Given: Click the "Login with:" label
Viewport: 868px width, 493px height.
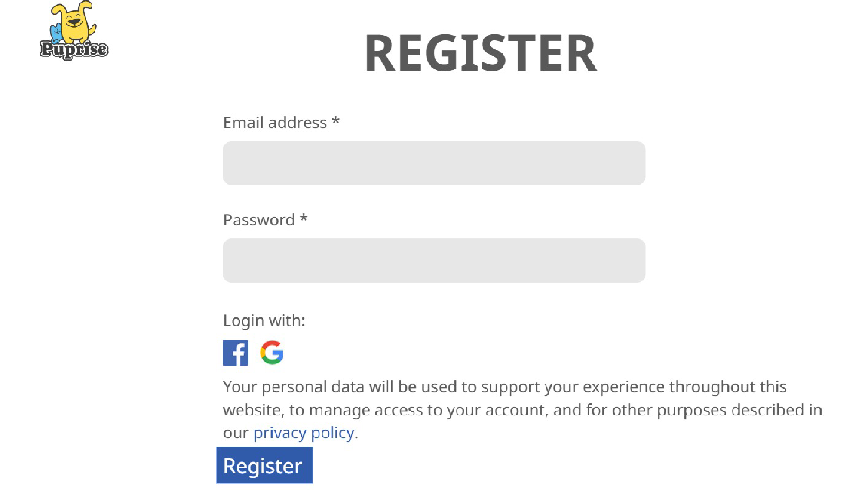Looking at the screenshot, I should (x=264, y=321).
